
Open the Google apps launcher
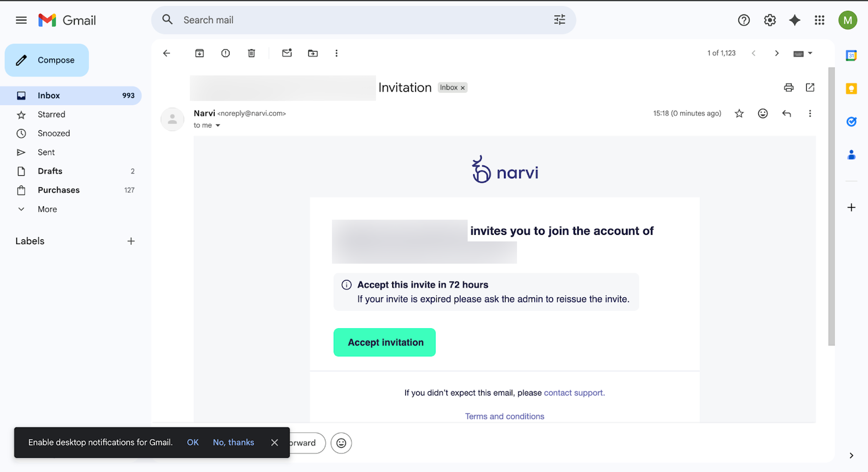tap(819, 20)
